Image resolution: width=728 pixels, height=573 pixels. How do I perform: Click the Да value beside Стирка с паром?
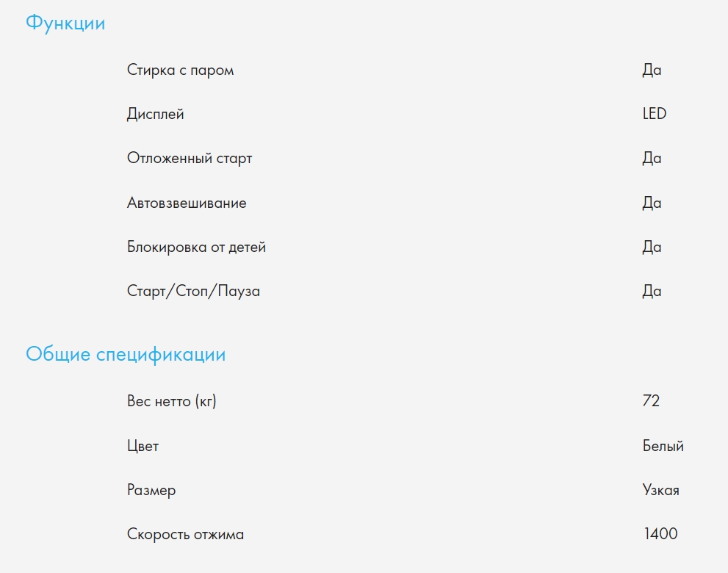[652, 71]
